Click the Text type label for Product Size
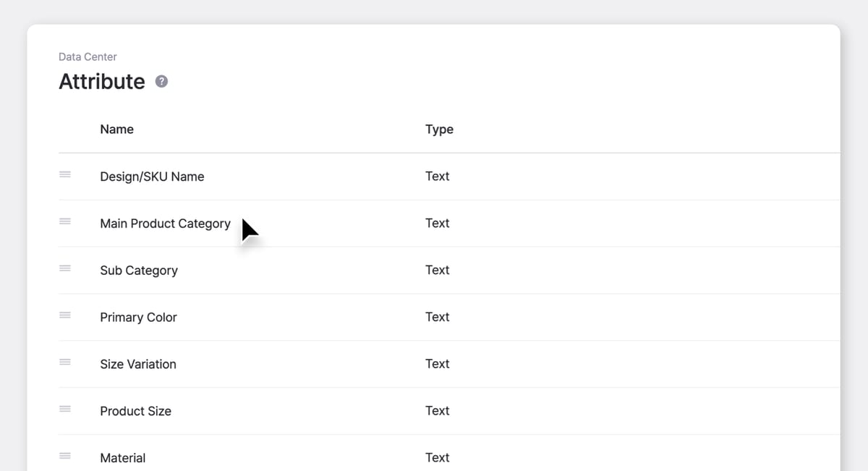868x471 pixels. point(438,410)
